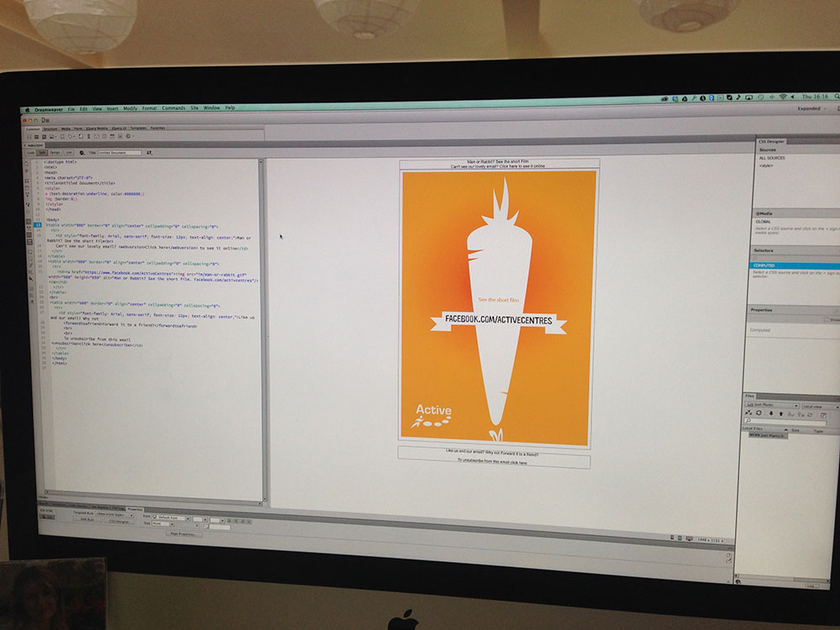Toggle Live view
Image resolution: width=840 pixels, height=630 pixels.
[69, 153]
